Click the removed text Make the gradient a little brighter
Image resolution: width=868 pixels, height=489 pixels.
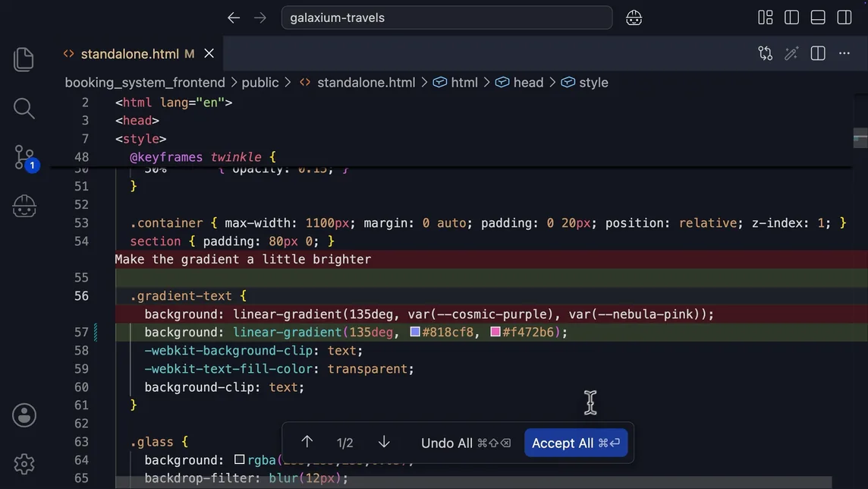point(243,259)
